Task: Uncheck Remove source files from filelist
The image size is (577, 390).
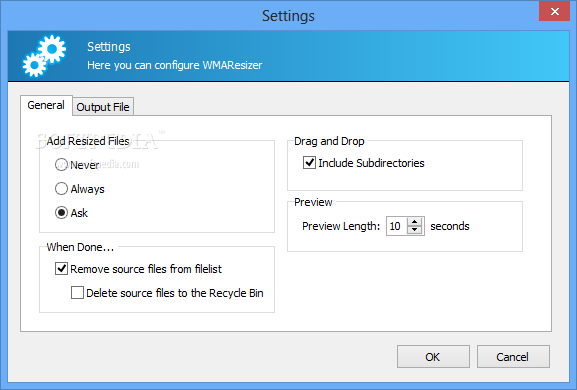Action: [61, 269]
